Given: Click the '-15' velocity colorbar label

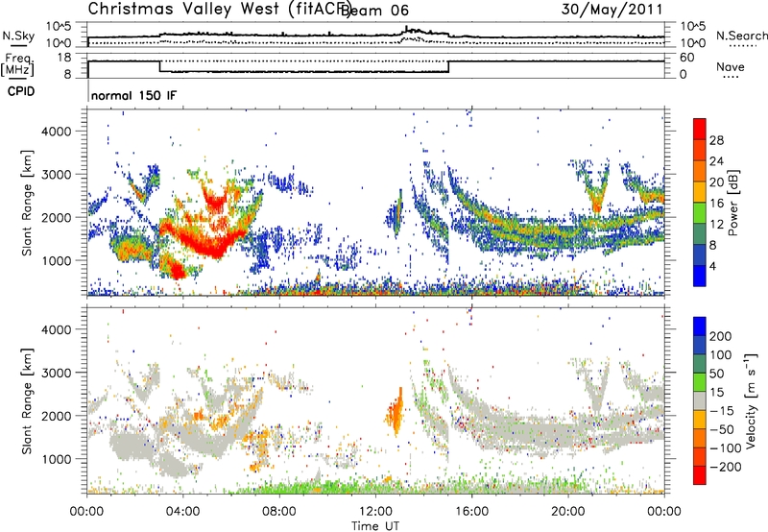Looking at the screenshot, I should coord(722,411).
